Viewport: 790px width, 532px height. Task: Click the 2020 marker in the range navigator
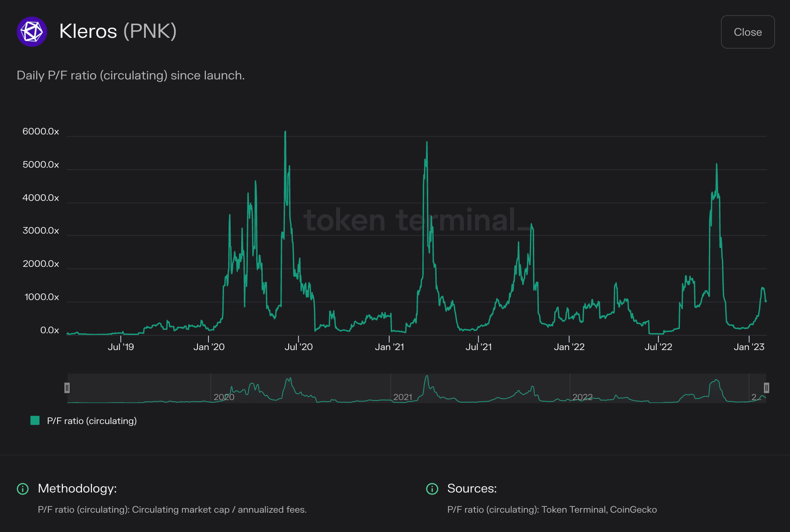224,397
